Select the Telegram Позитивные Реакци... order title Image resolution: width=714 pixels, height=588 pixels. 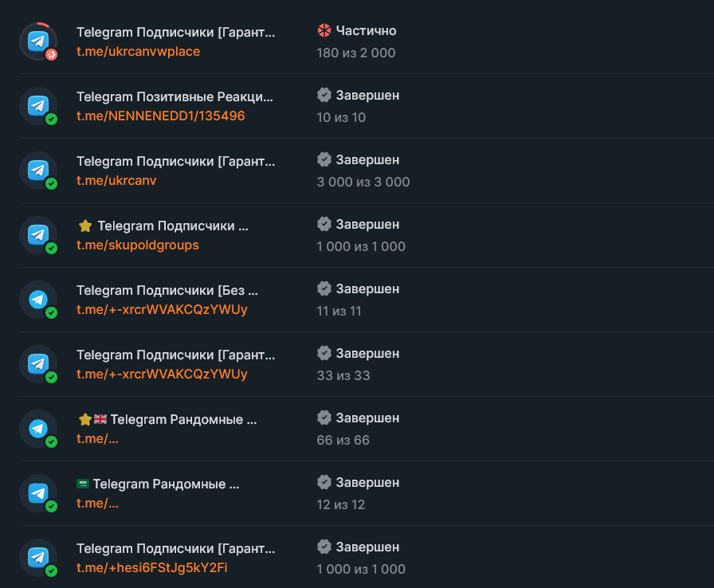tap(175, 97)
